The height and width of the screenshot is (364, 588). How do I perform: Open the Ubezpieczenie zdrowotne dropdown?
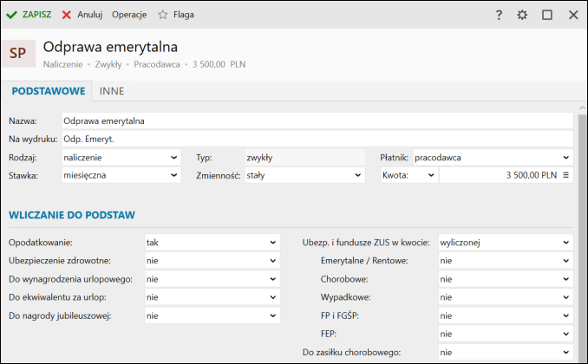point(212,261)
